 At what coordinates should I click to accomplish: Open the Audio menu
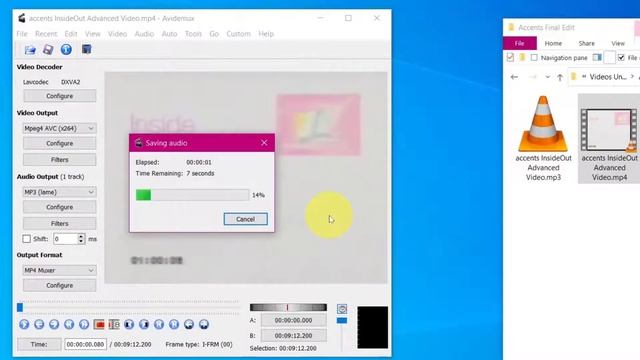click(144, 34)
